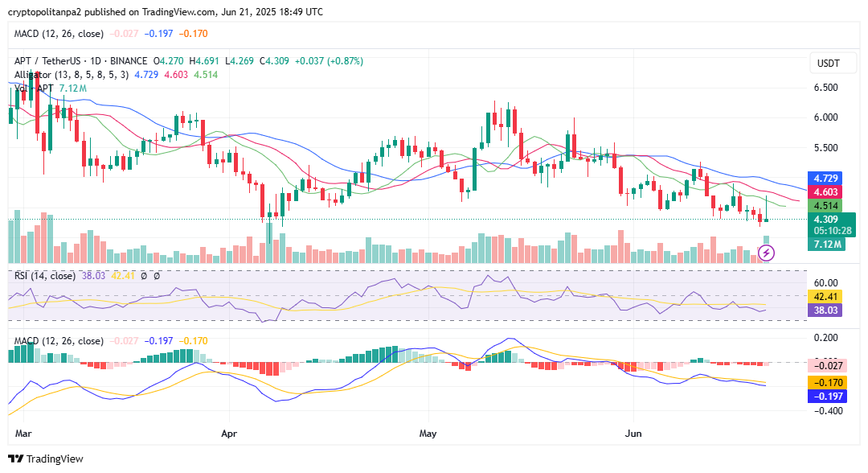Click the Mar label on time axis
Screen dimensions: 868x473
25,433
